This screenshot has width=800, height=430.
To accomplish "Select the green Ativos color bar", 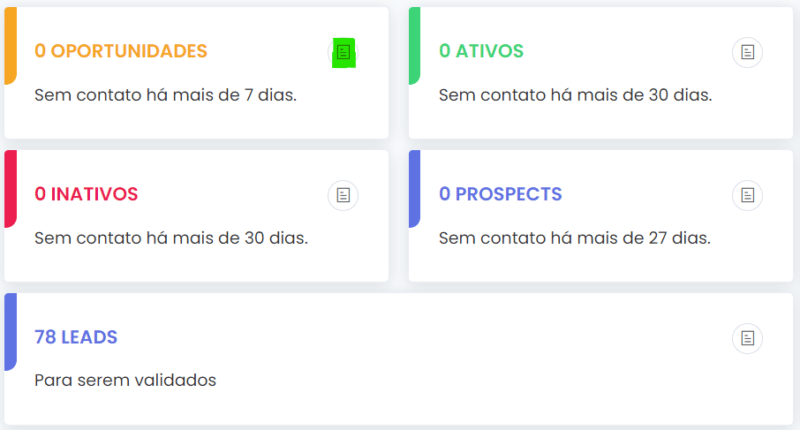I will tap(415, 46).
